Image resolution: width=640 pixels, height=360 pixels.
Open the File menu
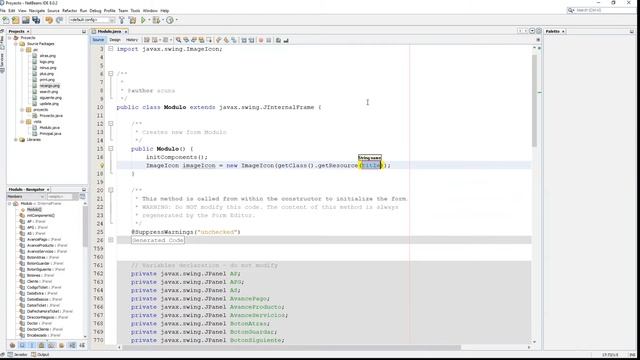click(x=3, y=11)
